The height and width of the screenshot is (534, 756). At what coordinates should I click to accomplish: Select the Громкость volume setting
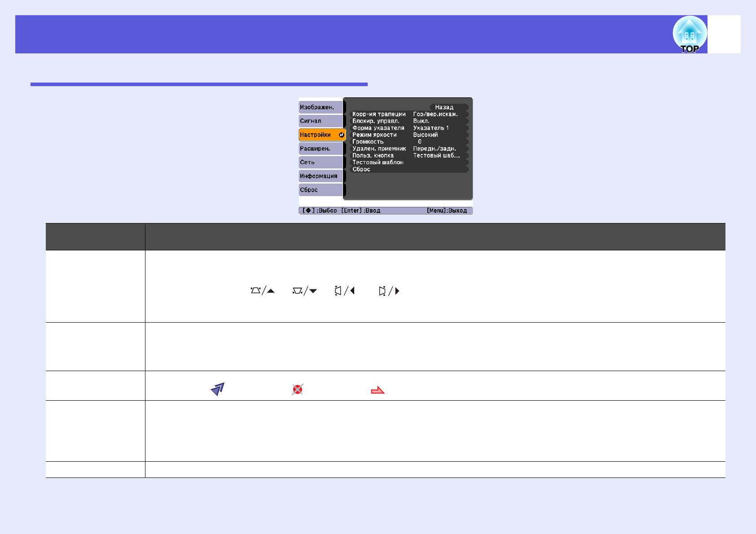pyautogui.click(x=368, y=142)
